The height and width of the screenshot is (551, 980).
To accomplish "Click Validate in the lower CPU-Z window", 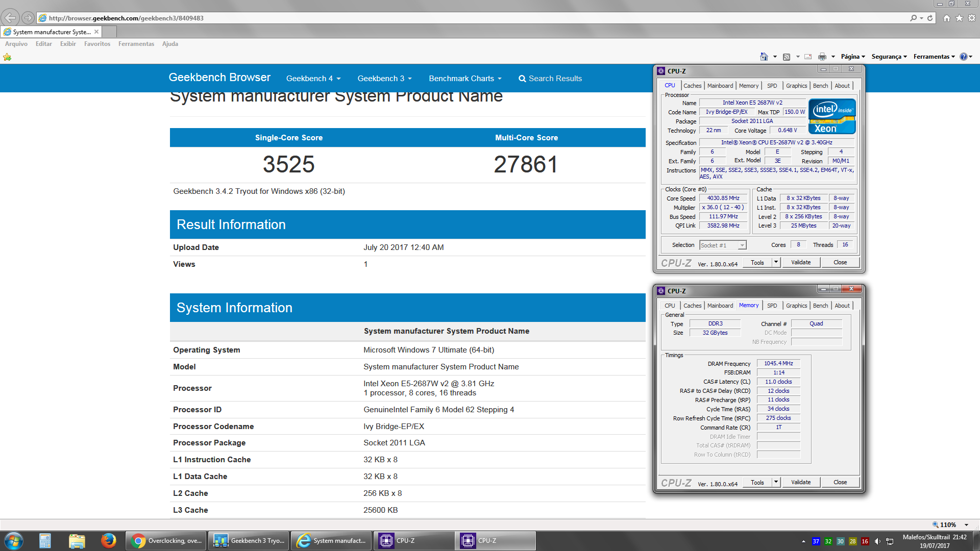I will point(801,482).
